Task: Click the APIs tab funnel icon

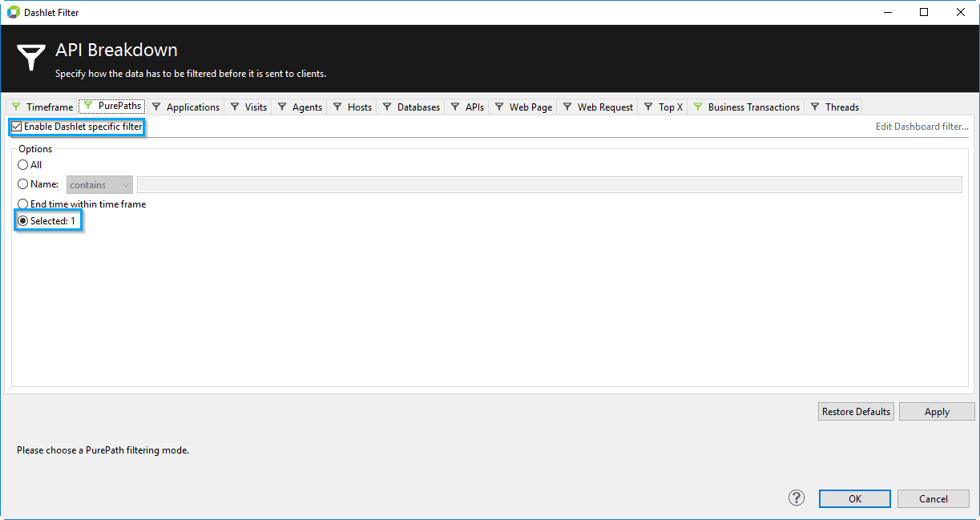Action: point(455,107)
